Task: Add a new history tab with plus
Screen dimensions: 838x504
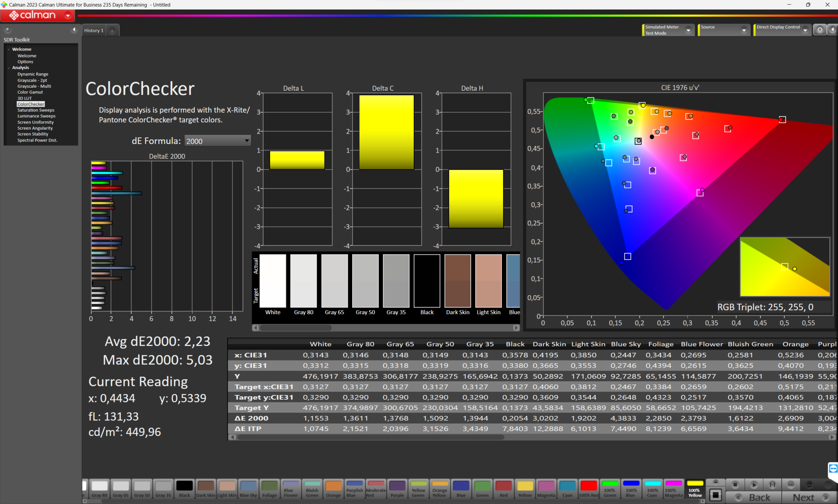Action: tap(112, 31)
